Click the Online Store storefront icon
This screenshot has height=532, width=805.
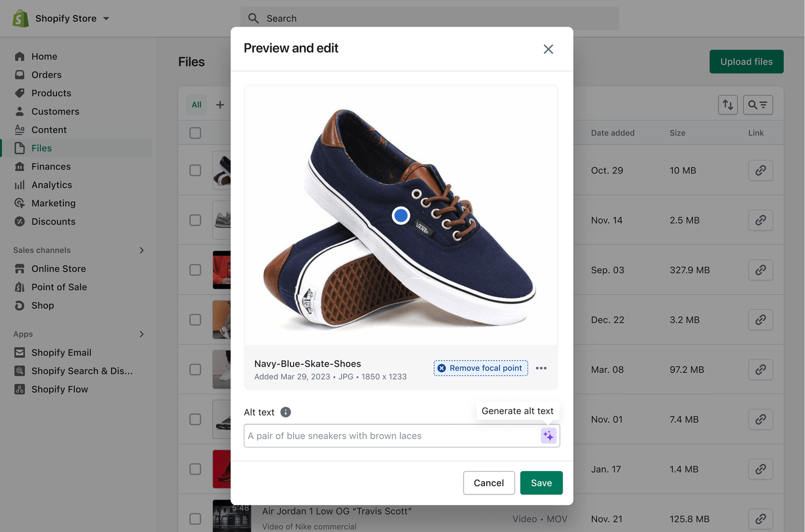[x=20, y=269]
